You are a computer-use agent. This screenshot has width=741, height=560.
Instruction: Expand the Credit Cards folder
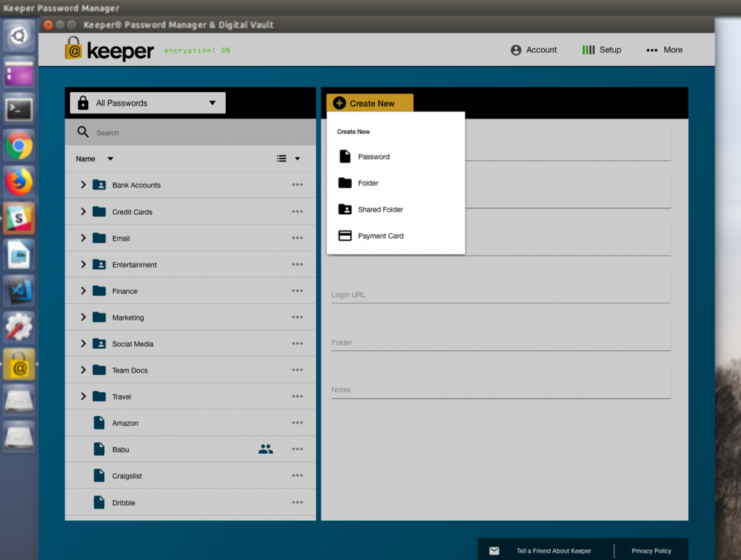[82, 211]
